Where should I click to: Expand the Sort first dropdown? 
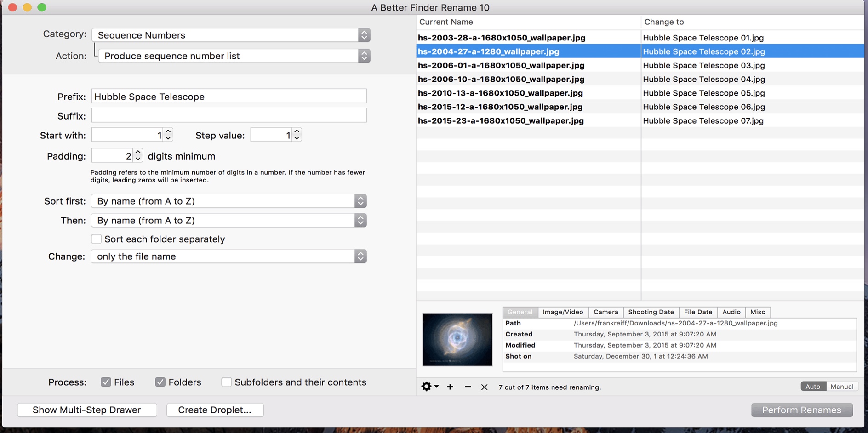coord(228,201)
